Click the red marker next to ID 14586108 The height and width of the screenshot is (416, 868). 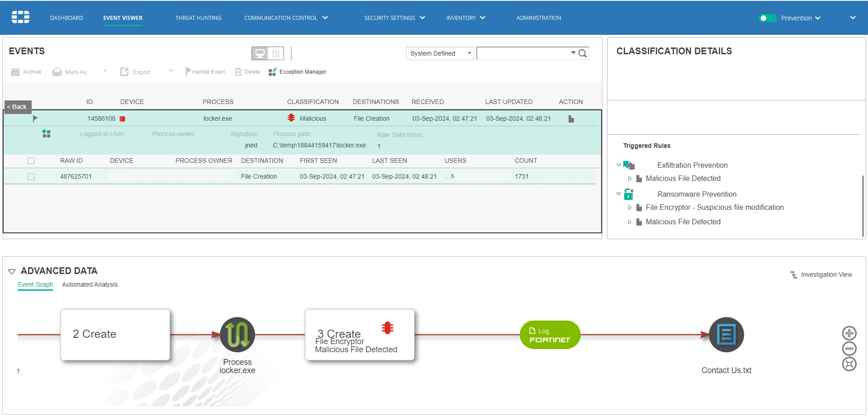tap(122, 118)
